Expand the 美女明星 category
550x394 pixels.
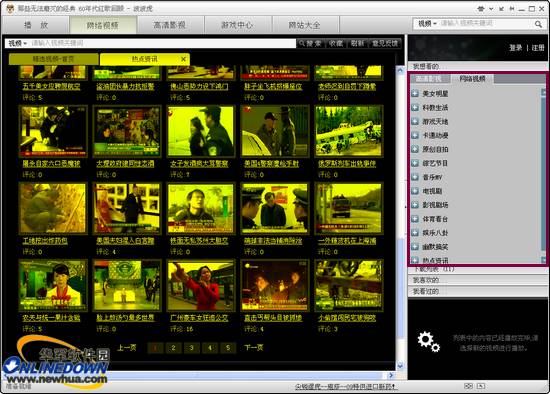tap(415, 93)
